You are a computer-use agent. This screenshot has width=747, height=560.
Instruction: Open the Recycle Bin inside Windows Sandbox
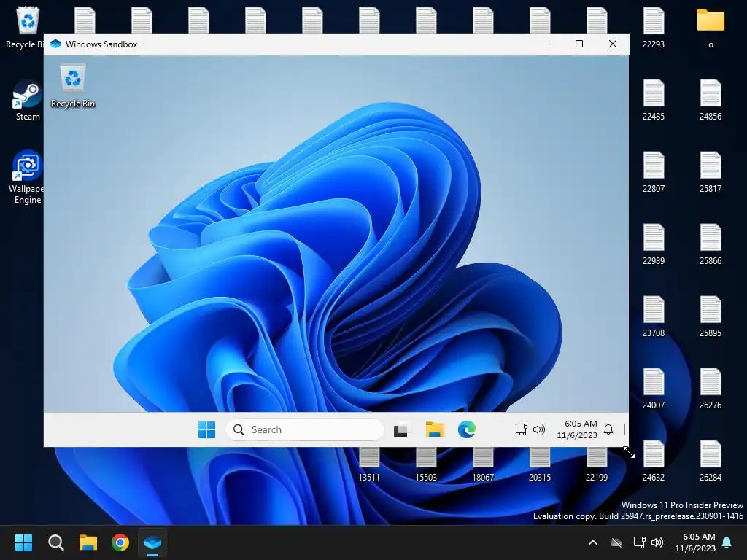tap(73, 87)
